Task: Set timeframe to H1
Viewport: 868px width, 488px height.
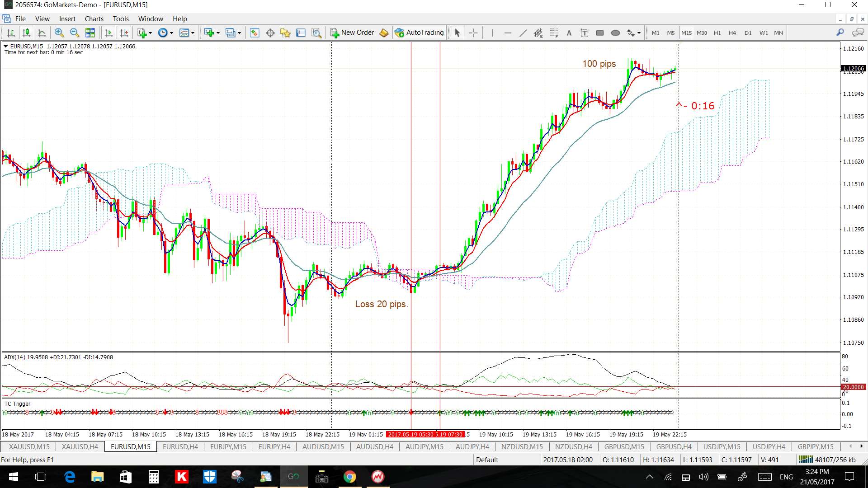Action: point(717,33)
